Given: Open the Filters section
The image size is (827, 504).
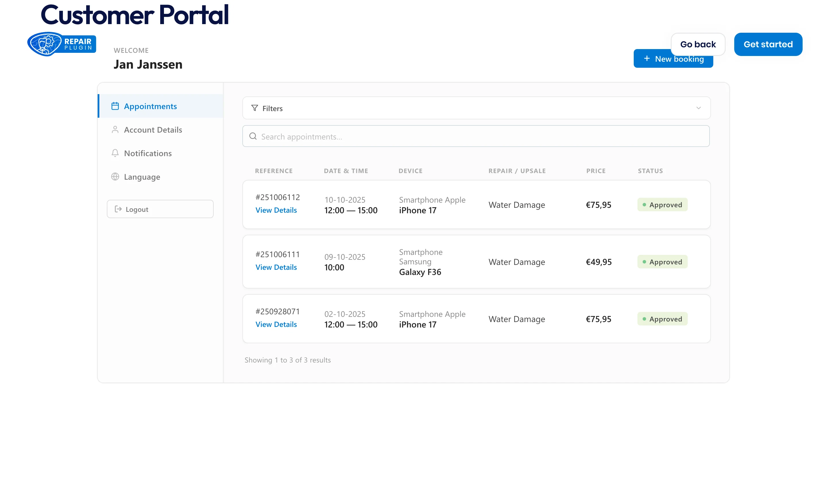Looking at the screenshot, I should [476, 108].
